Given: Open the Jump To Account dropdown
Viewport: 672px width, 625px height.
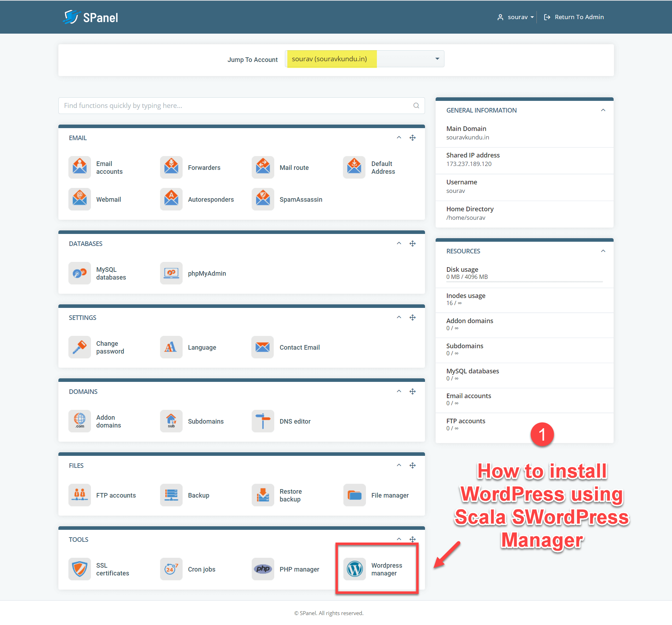Looking at the screenshot, I should tap(364, 59).
